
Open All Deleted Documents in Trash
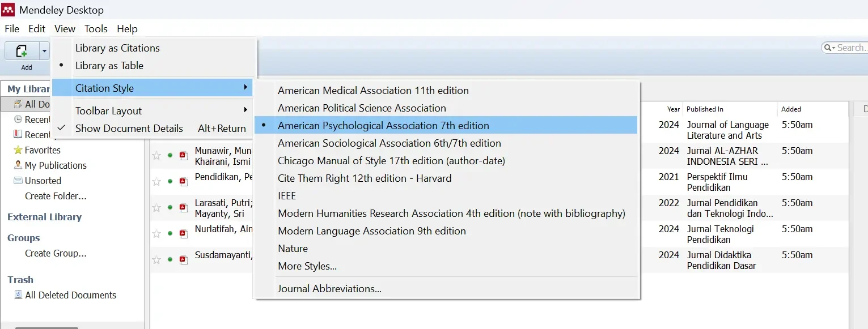(x=70, y=295)
